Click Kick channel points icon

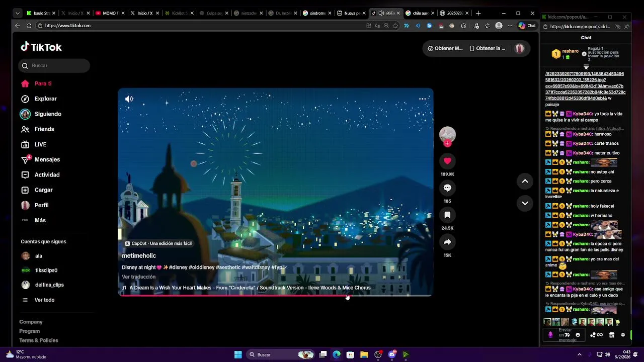click(593, 335)
